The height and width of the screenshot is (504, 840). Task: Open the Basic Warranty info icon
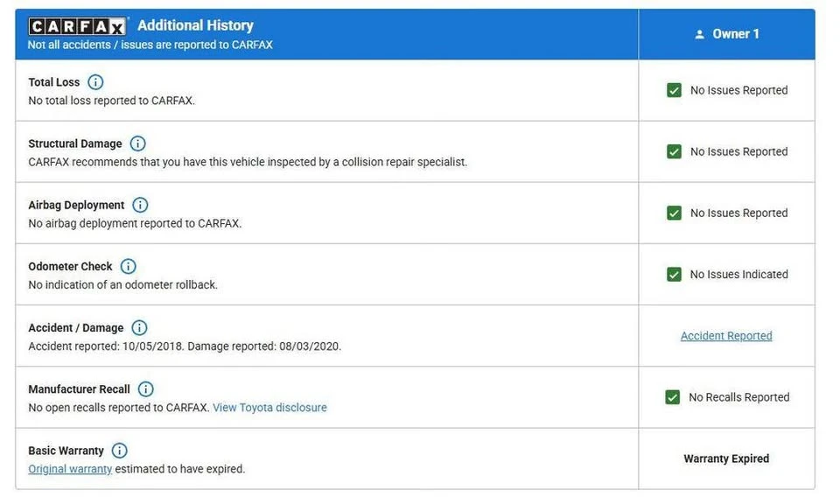[120, 451]
